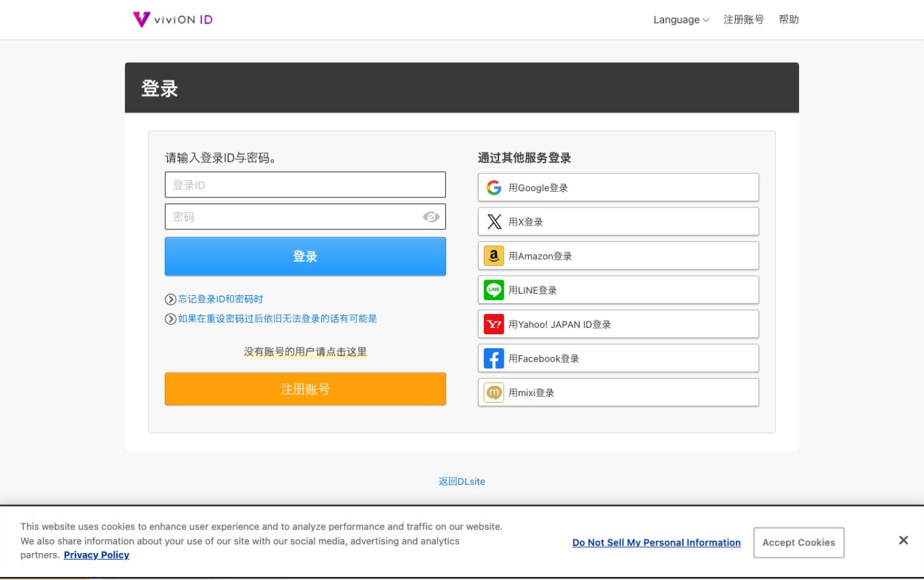Open the Language dropdown
Image resolution: width=924 pixels, height=580 pixels.
pos(681,20)
